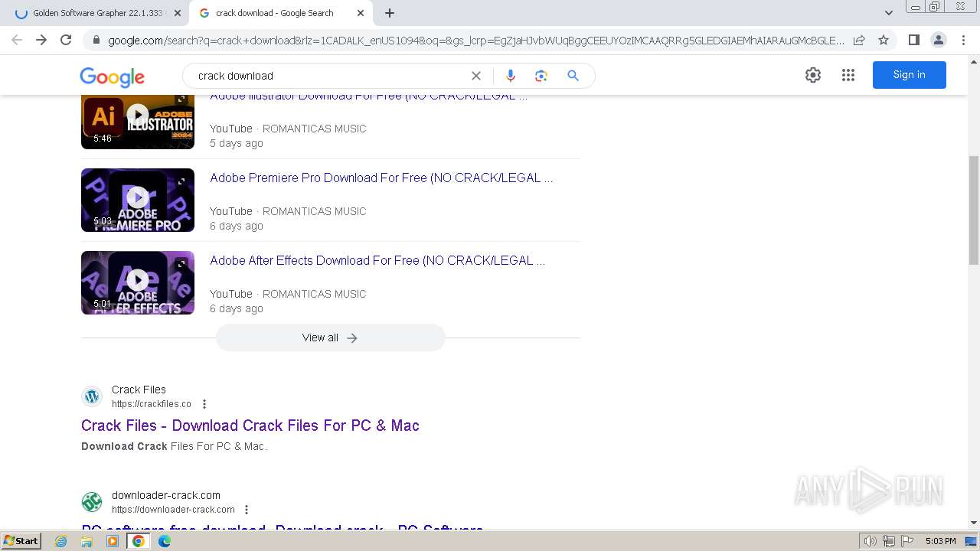Screen dimensions: 980x551
Task: Select the crack download Google Search tab
Action: click(x=281, y=13)
